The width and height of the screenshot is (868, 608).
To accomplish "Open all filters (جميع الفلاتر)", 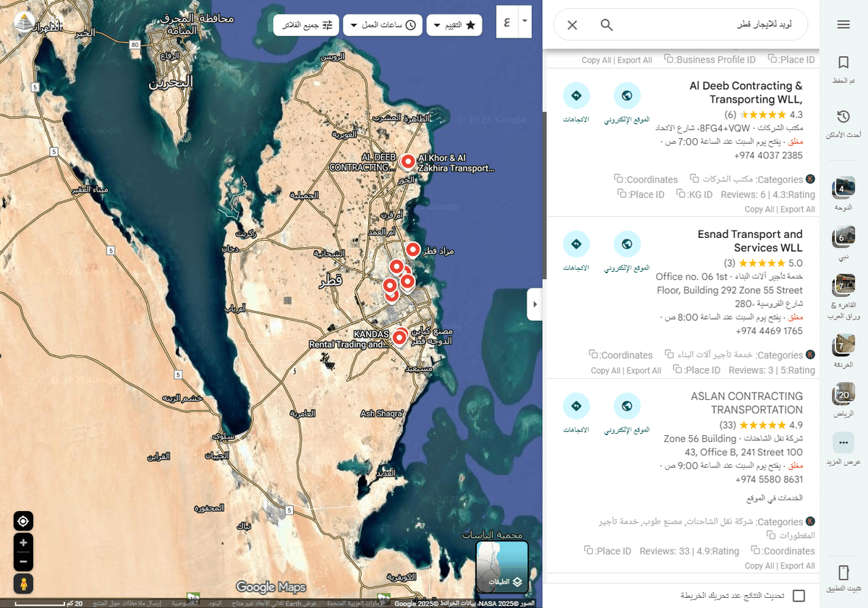I will 307,25.
